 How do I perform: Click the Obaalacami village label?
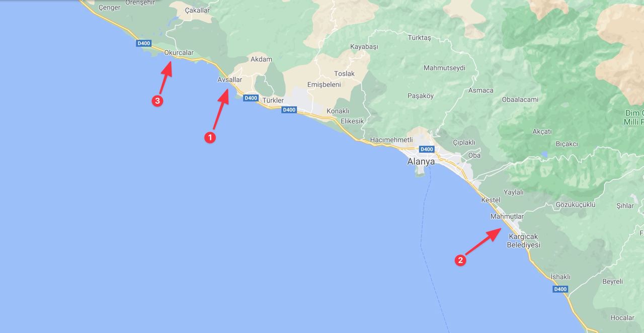coord(520,99)
